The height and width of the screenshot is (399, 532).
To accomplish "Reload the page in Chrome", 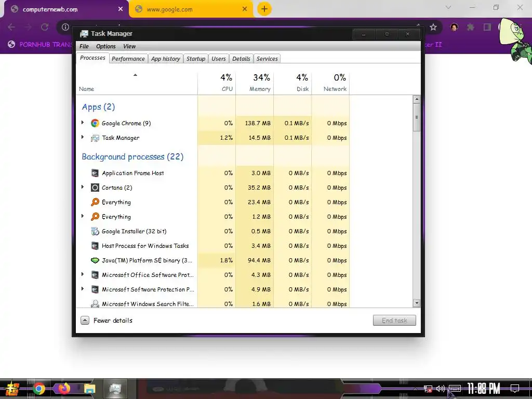I will point(45,27).
